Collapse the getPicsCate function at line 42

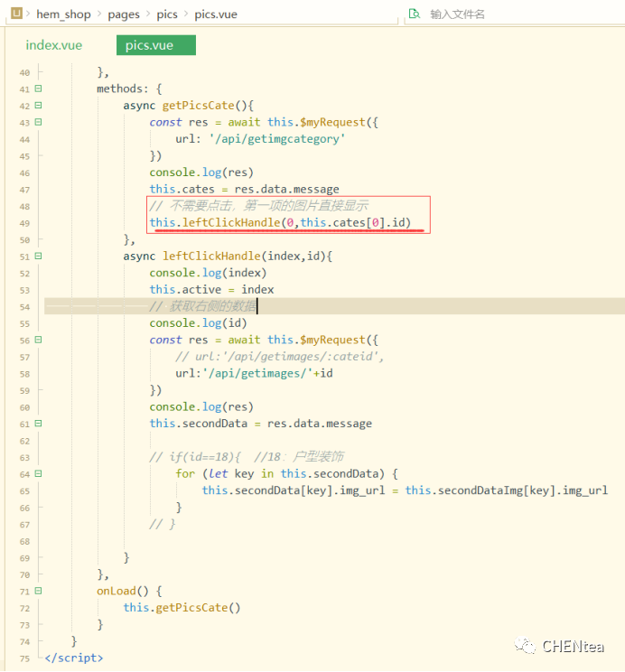click(38, 106)
